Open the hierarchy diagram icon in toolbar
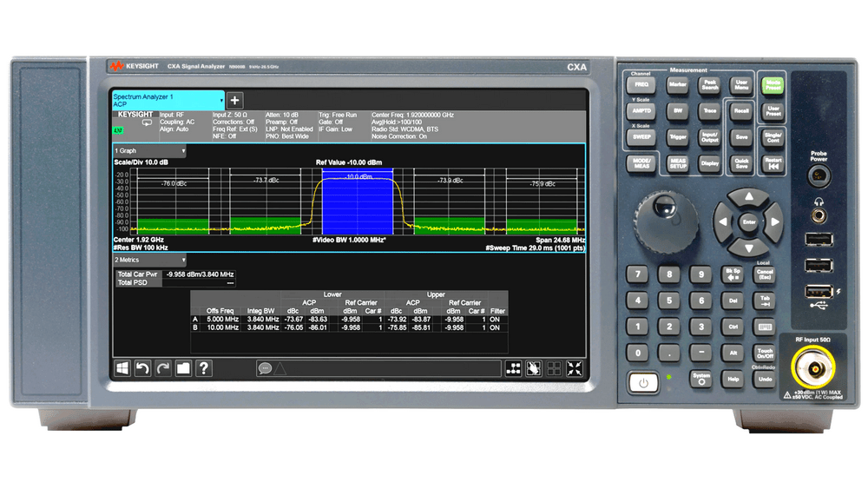Viewport: 868px width, 489px height. [513, 368]
